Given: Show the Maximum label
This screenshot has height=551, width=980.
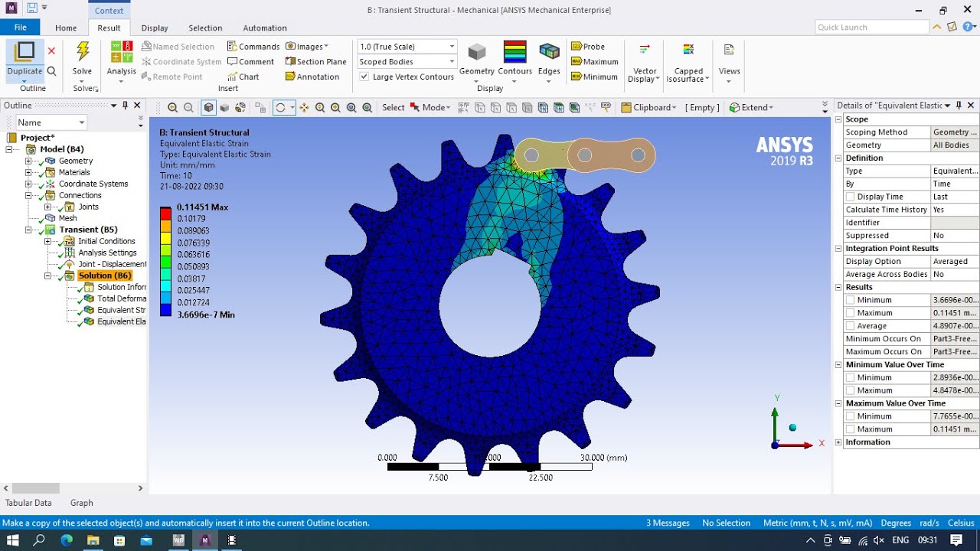Looking at the screenshot, I should (595, 62).
